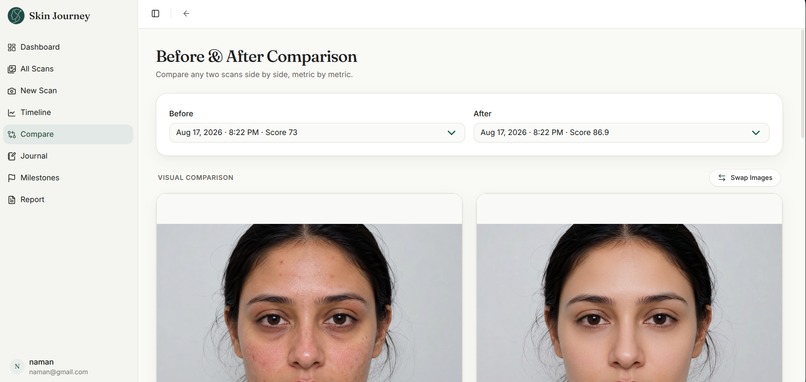Click the Swap Images button
806x382 pixels.
click(x=745, y=178)
